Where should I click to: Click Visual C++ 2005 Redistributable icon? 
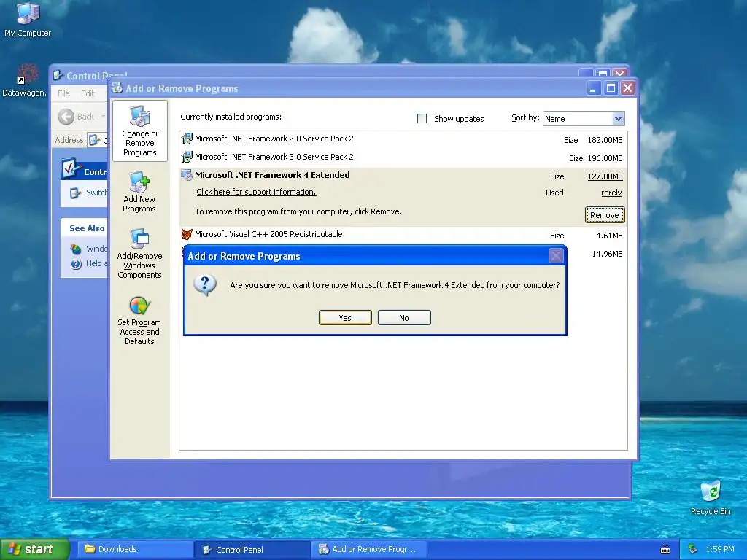(187, 234)
